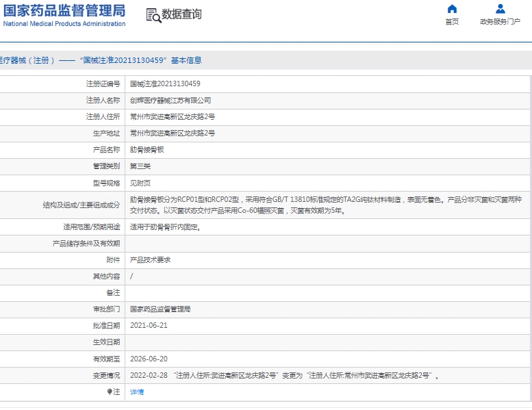532x410 pixels.
Task: Click the 政务服务门户 text link
Action: tap(500, 22)
